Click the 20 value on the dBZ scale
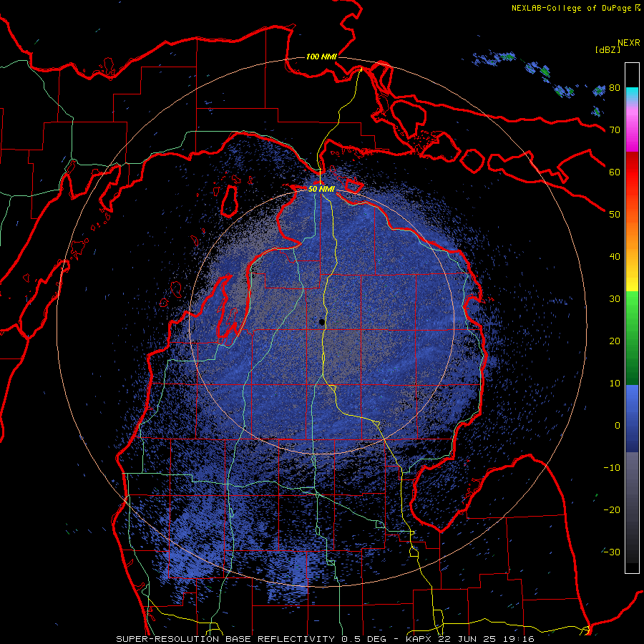The height and width of the screenshot is (644, 644). click(x=615, y=341)
